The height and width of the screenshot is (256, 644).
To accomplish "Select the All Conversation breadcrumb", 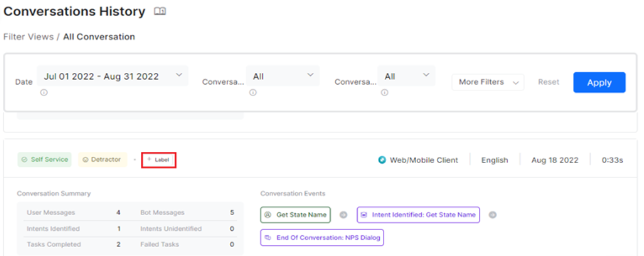I will [x=99, y=37].
